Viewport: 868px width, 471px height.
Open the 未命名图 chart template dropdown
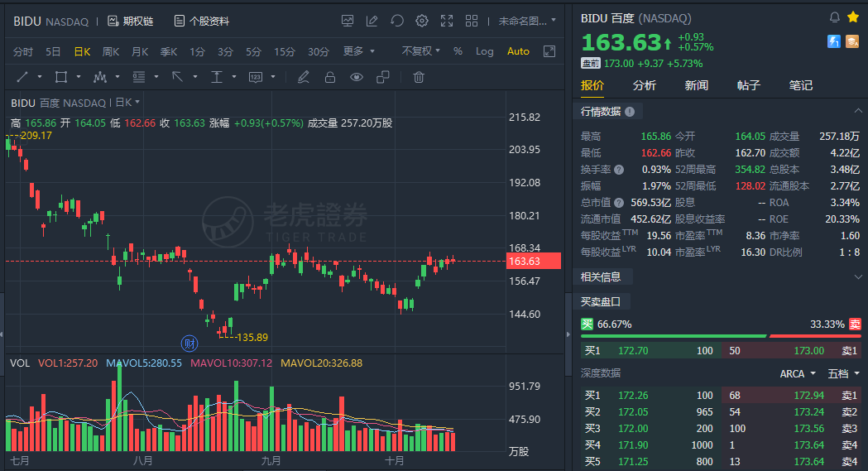tap(527, 21)
